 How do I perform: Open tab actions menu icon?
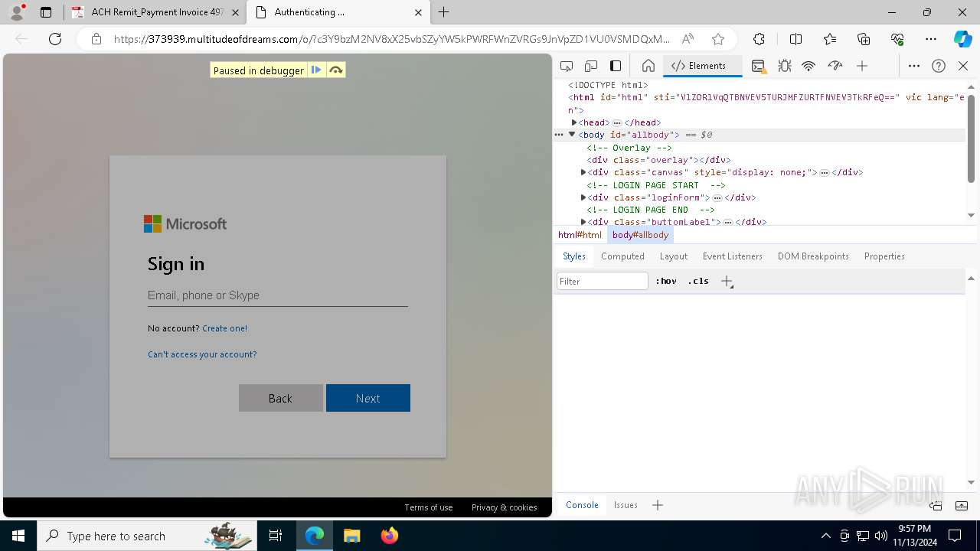[46, 12]
